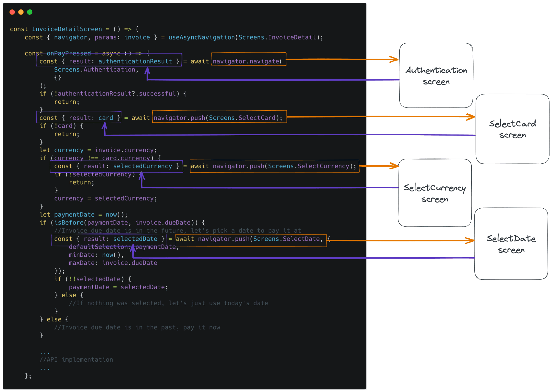Viewport: 552px width, 392px height.
Task: Click the yellow minimize dot
Action: click(x=21, y=12)
